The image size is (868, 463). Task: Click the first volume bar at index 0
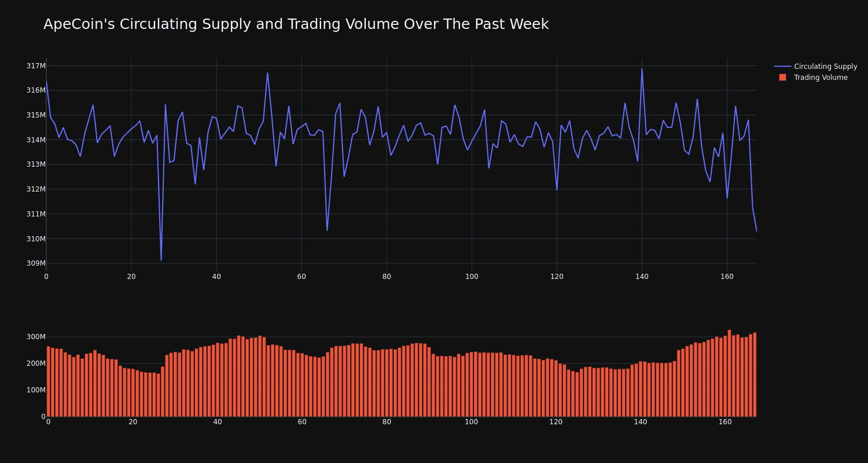click(48, 381)
